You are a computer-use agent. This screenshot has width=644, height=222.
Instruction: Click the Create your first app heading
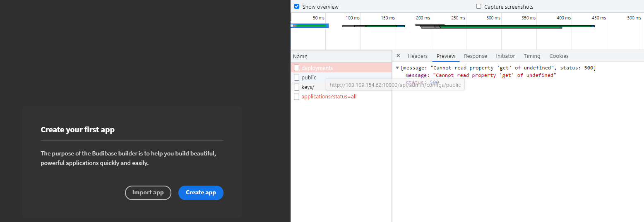click(x=78, y=130)
